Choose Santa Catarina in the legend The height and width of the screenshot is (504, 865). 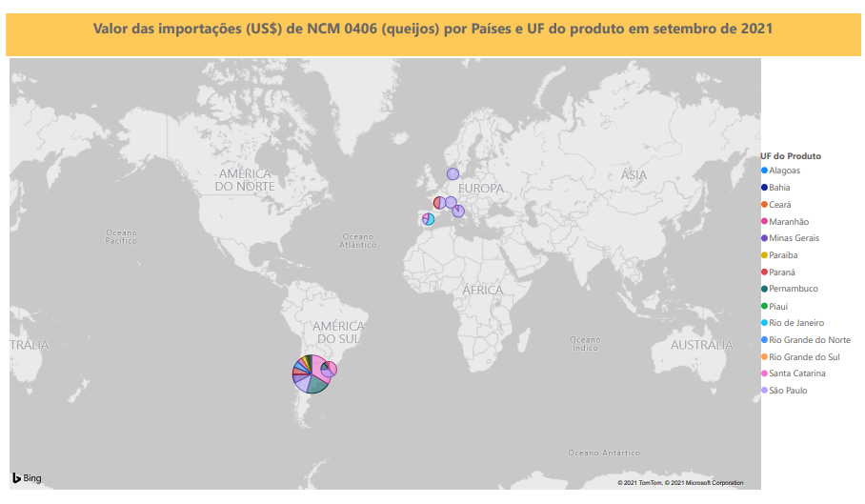(794, 373)
